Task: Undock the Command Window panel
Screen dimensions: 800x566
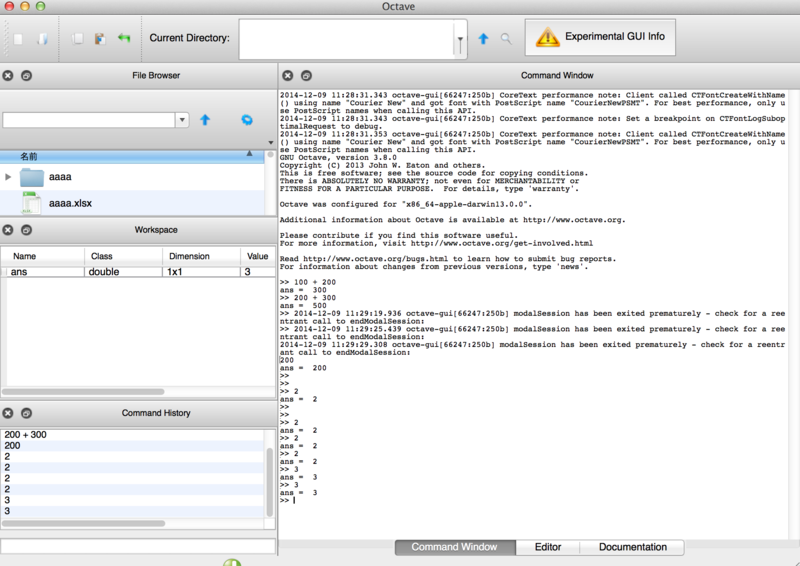Action: pos(306,76)
